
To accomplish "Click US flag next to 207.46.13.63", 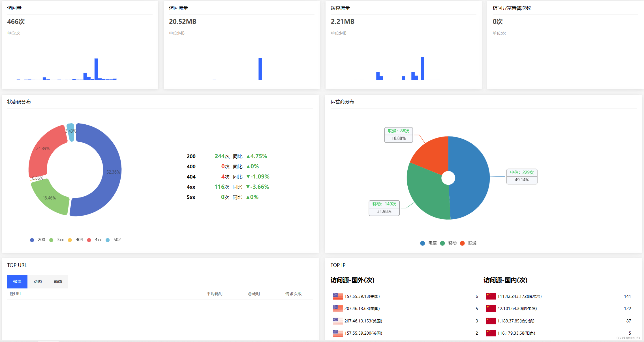I will click(338, 309).
